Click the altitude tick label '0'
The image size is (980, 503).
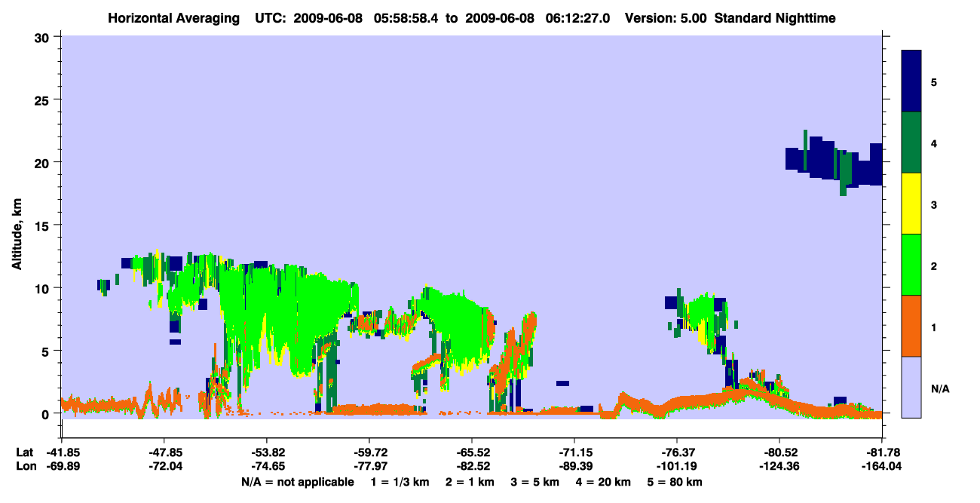pyautogui.click(x=47, y=413)
